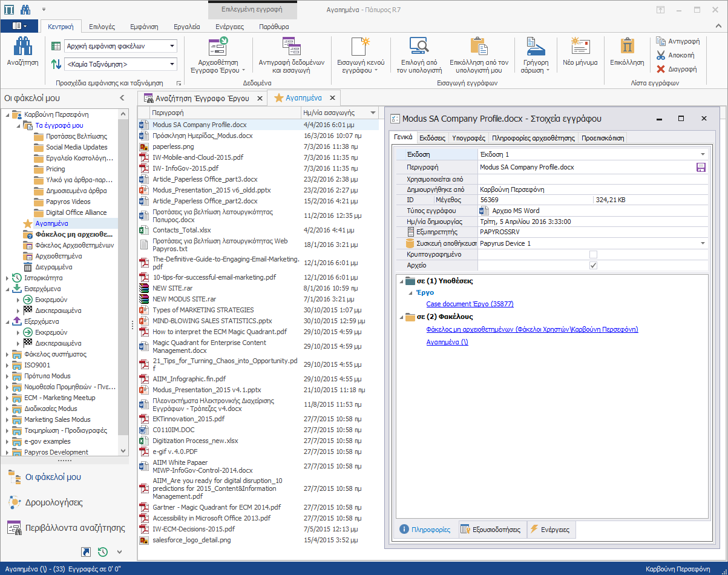Start Γρήγορη σάρωση scanner icon
Image resolution: width=728 pixels, height=575 pixels.
tap(536, 46)
